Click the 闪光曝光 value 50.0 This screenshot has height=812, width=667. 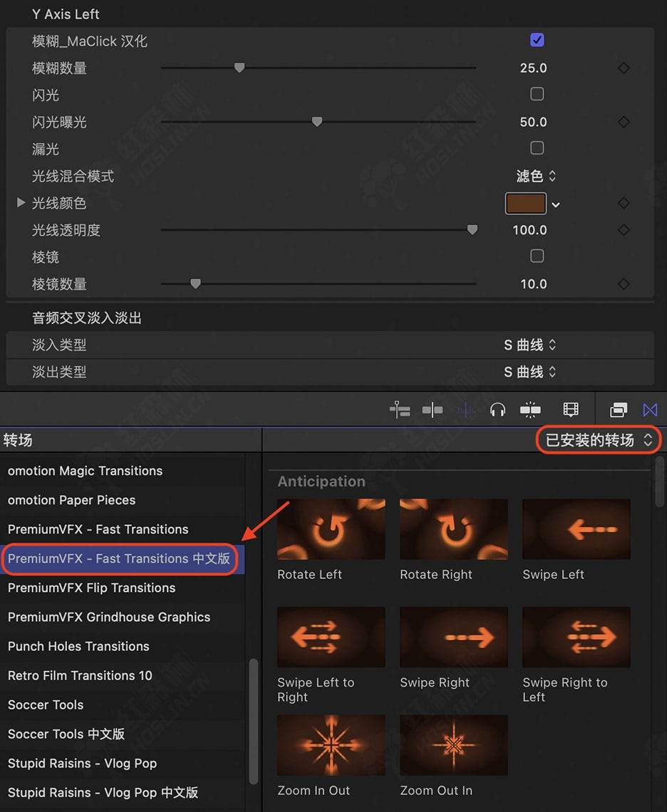[533, 123]
